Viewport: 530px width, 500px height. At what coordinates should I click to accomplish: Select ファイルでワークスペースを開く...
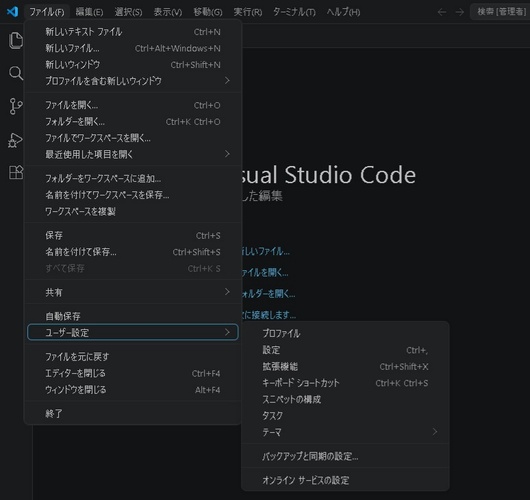point(133,138)
